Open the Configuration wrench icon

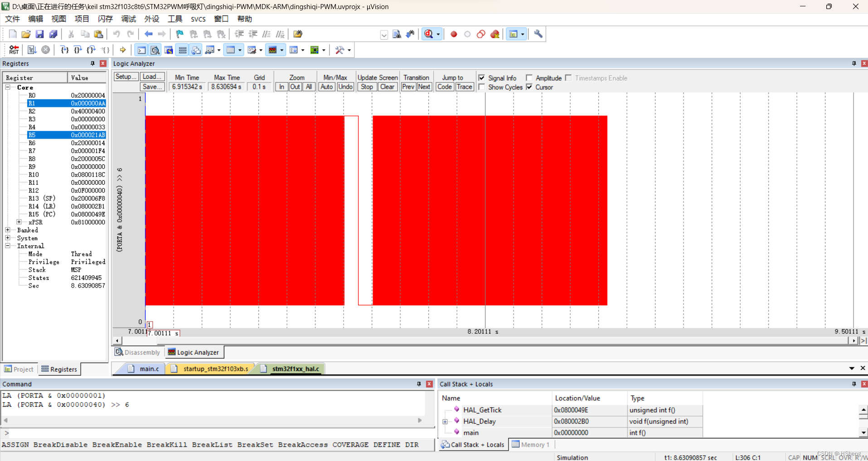click(x=538, y=34)
